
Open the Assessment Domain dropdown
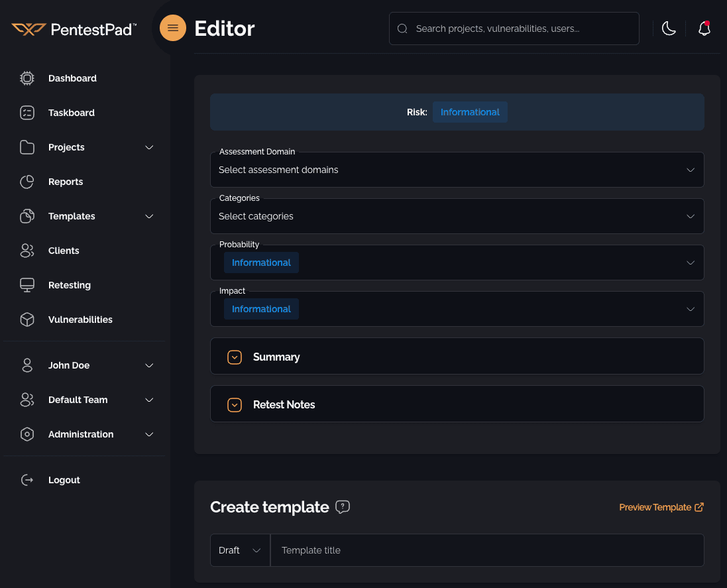tap(457, 170)
